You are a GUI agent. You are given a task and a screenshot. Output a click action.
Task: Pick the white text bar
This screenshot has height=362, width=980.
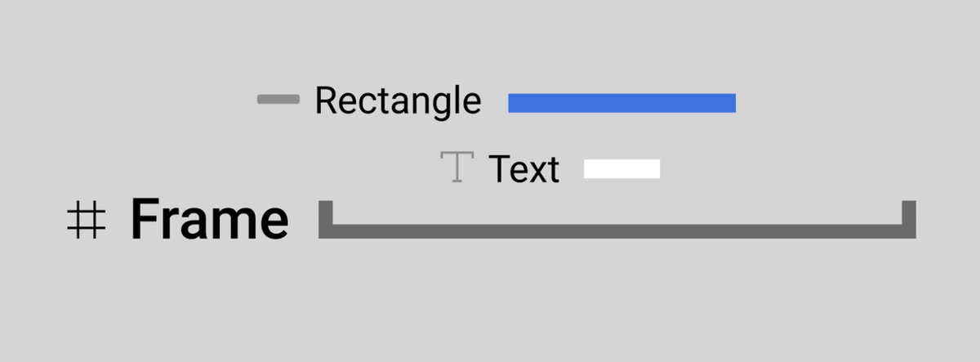621,169
